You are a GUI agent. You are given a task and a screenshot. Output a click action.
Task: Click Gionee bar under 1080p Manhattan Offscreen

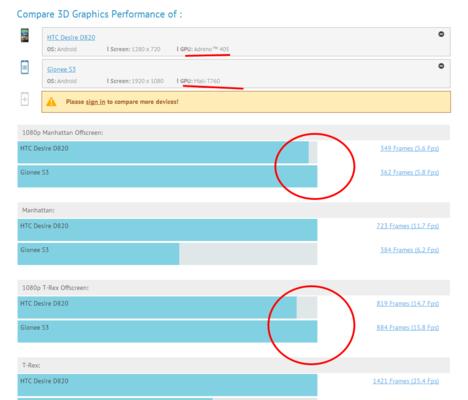coord(167,176)
